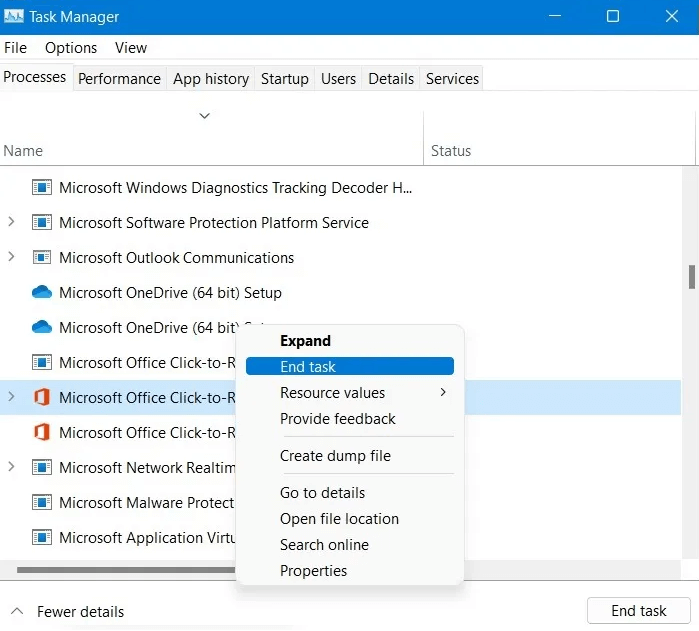
Task: Click the Task Manager title bar icon
Action: point(14,16)
